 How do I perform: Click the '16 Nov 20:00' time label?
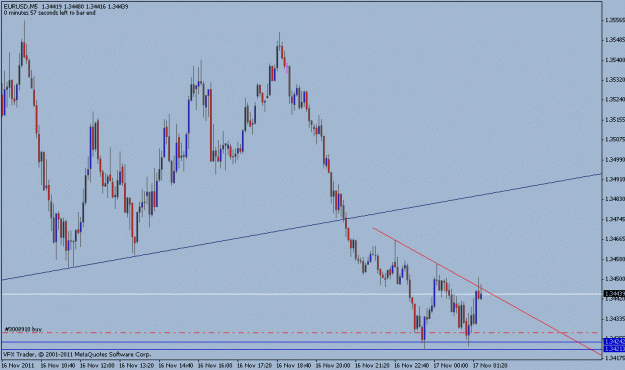(333, 365)
